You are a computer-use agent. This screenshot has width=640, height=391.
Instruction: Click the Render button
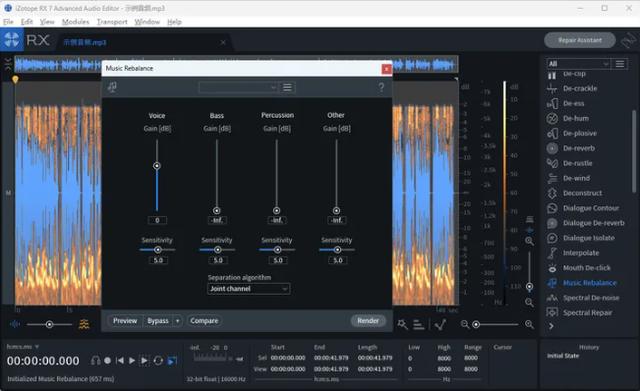click(x=368, y=321)
